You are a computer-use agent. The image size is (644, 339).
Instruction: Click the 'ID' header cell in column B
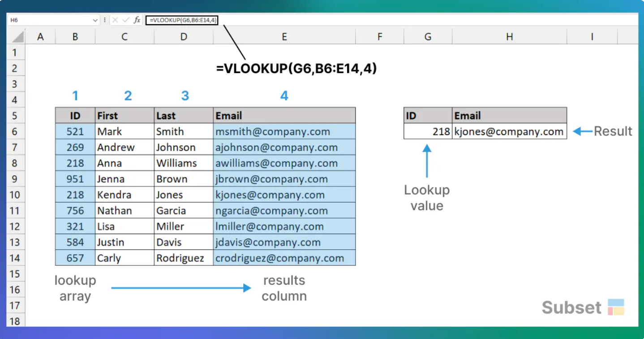tap(75, 116)
